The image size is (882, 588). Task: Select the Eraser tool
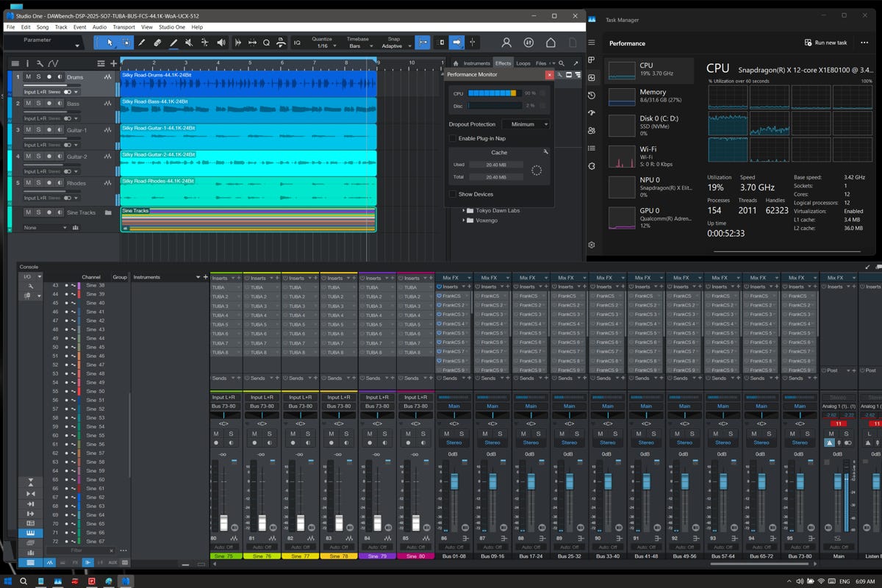tap(157, 43)
